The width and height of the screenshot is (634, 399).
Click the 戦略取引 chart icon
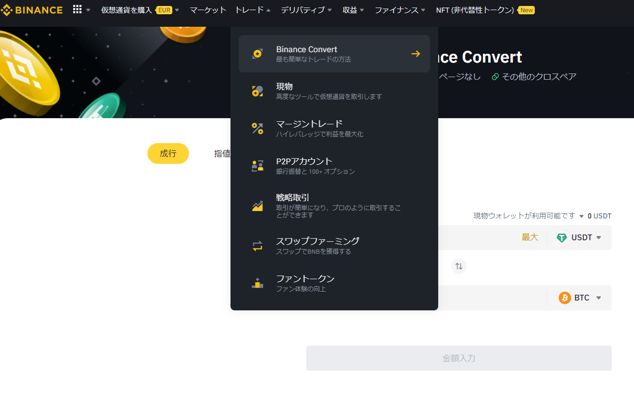257,207
